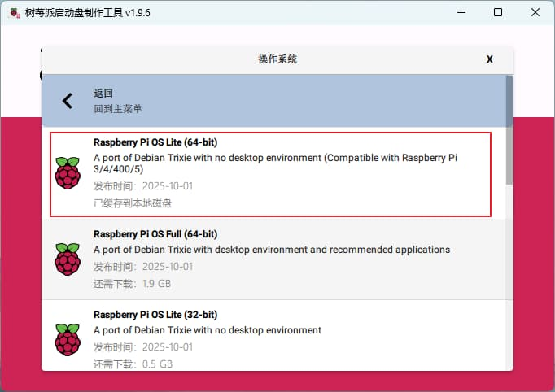555x392 pixels.
Task: Maximize the Imager application window
Action: pos(498,12)
